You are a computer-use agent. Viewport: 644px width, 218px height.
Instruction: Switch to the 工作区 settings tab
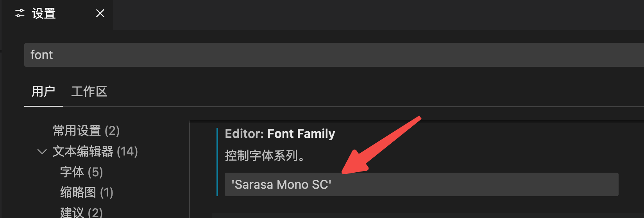tap(89, 91)
